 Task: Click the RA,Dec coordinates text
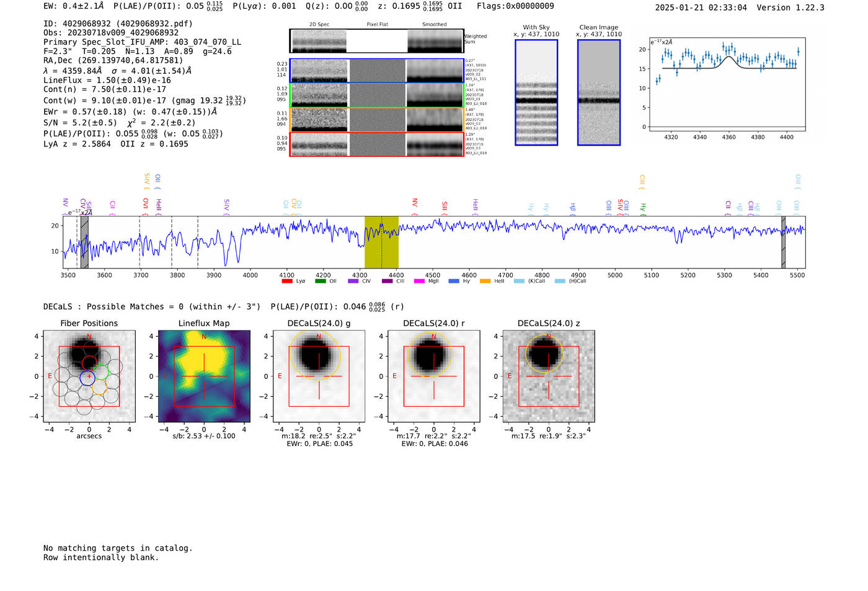[113, 61]
